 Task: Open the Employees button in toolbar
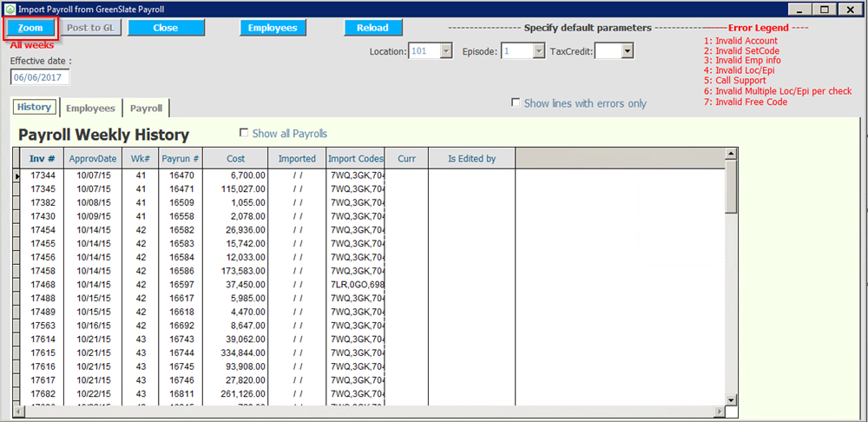coord(273,28)
